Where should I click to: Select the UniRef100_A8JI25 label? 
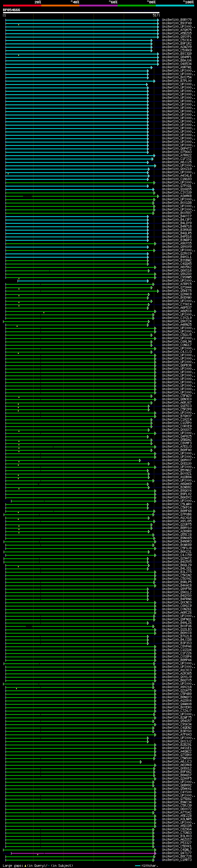pos(177,162)
